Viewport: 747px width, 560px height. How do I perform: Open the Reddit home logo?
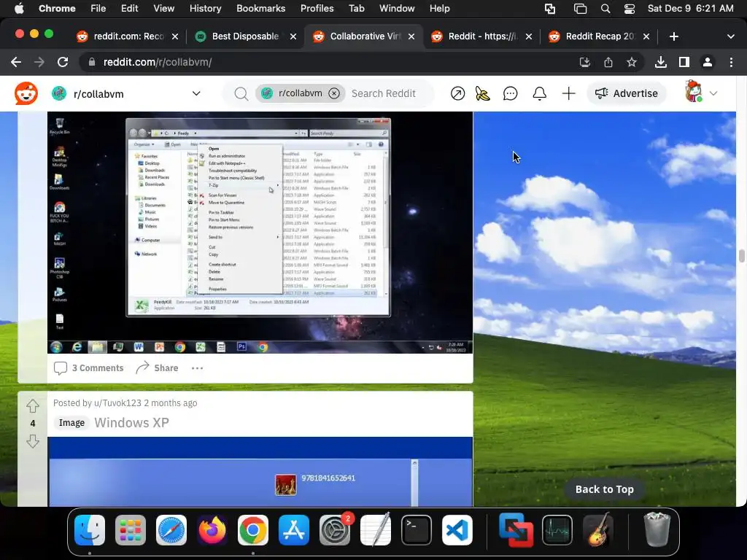pos(26,93)
